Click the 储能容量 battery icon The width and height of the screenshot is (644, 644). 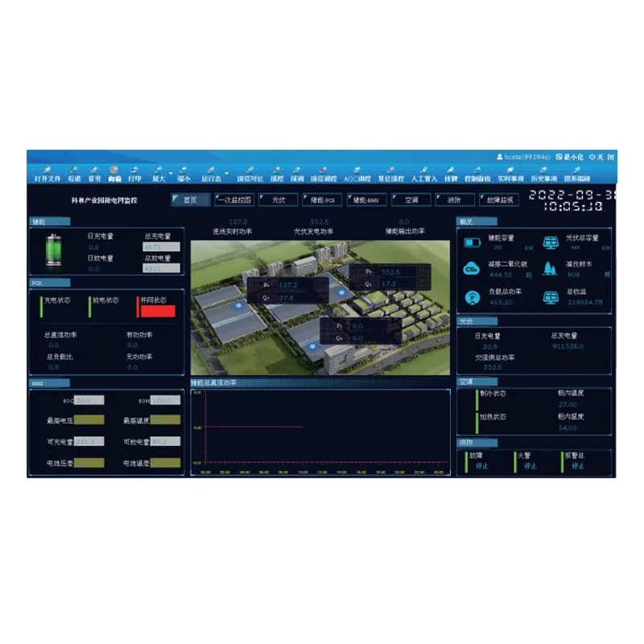click(x=472, y=242)
